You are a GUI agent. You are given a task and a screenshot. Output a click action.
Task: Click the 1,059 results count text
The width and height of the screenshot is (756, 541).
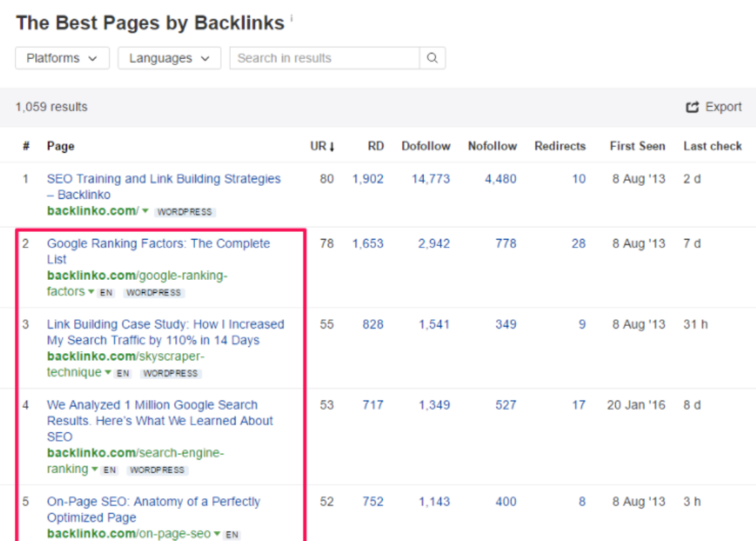51,106
